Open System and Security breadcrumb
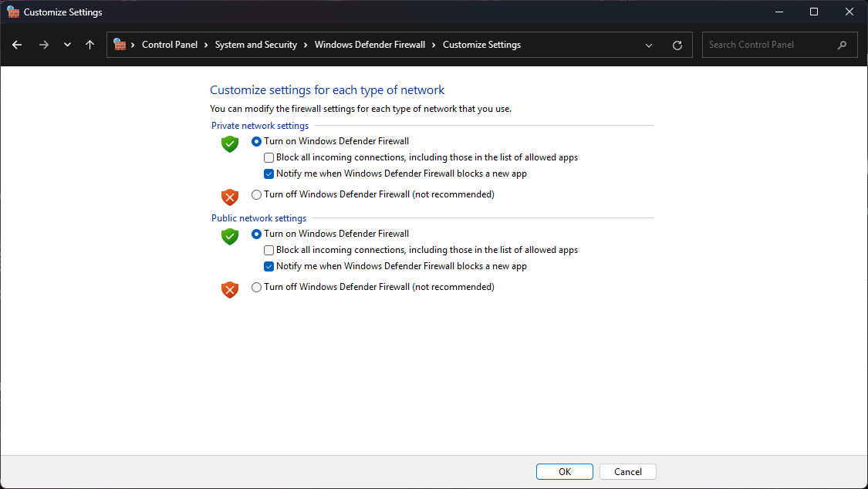 255,45
